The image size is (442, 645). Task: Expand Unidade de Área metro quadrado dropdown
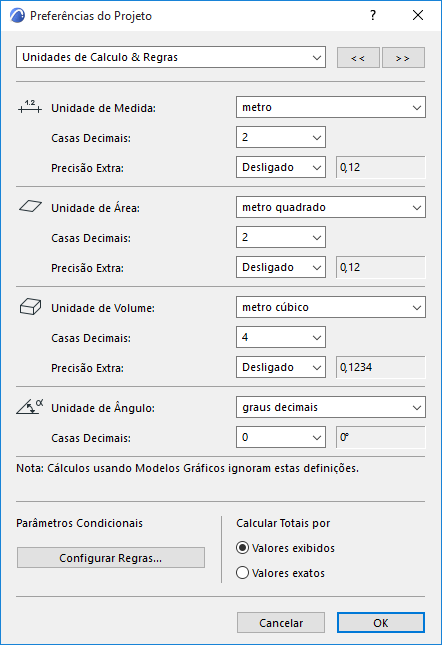pyautogui.click(x=331, y=207)
